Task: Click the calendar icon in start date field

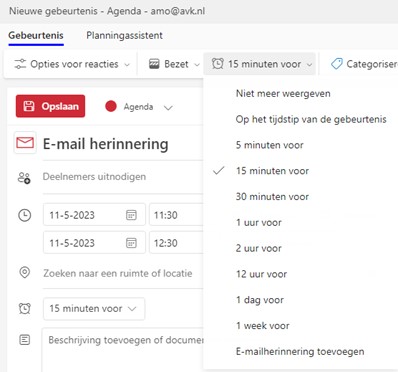Action: click(x=131, y=215)
